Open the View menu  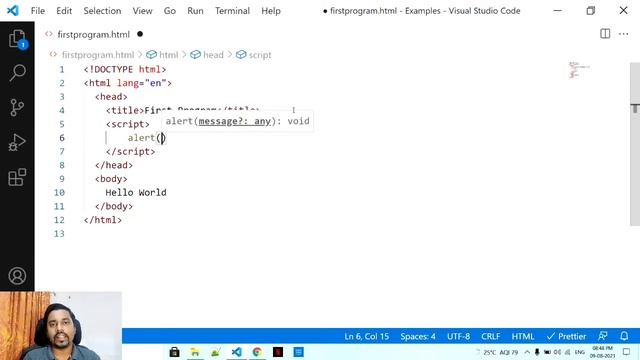(142, 11)
